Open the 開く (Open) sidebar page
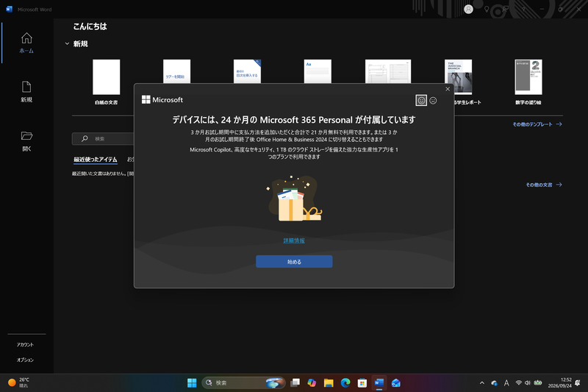Image resolution: width=588 pixels, height=392 pixels. point(26,141)
